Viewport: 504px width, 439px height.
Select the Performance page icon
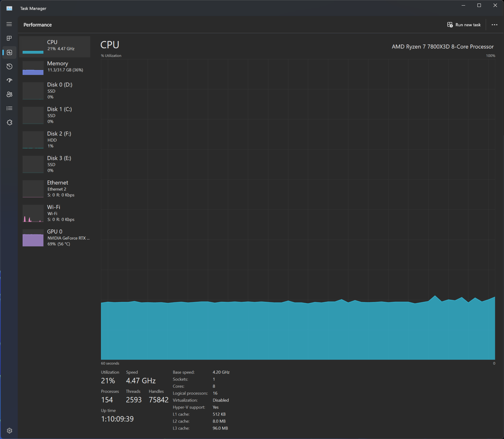9,52
